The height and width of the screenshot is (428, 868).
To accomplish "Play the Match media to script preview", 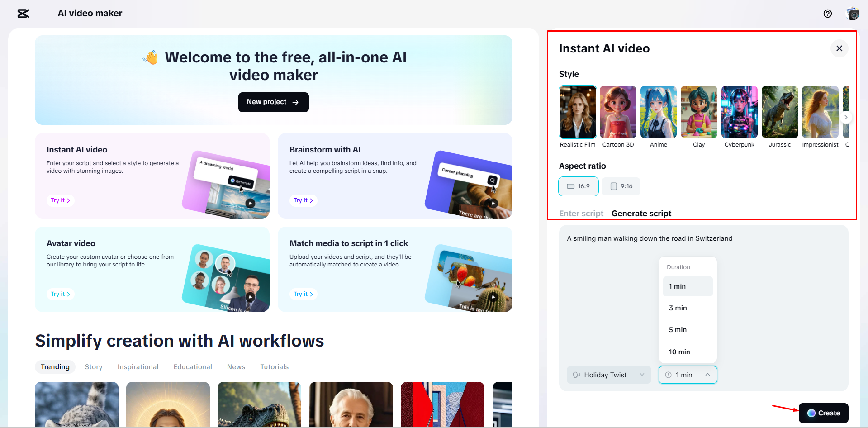I will pos(493,297).
